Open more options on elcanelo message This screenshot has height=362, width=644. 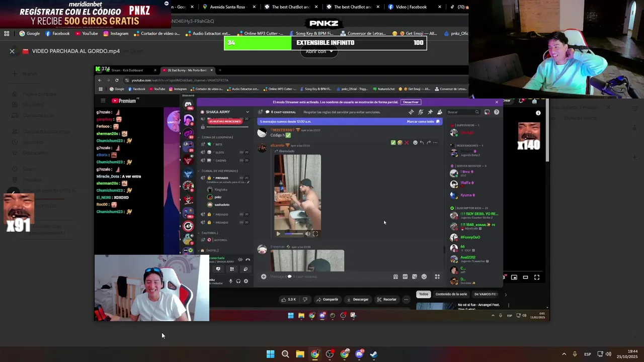[435, 143]
